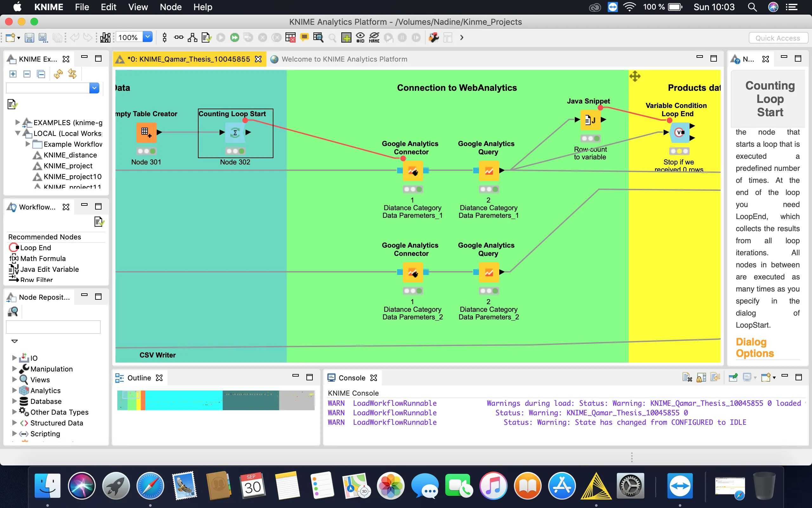
Task: Toggle hide node names (NAME eye)
Action: tap(374, 38)
